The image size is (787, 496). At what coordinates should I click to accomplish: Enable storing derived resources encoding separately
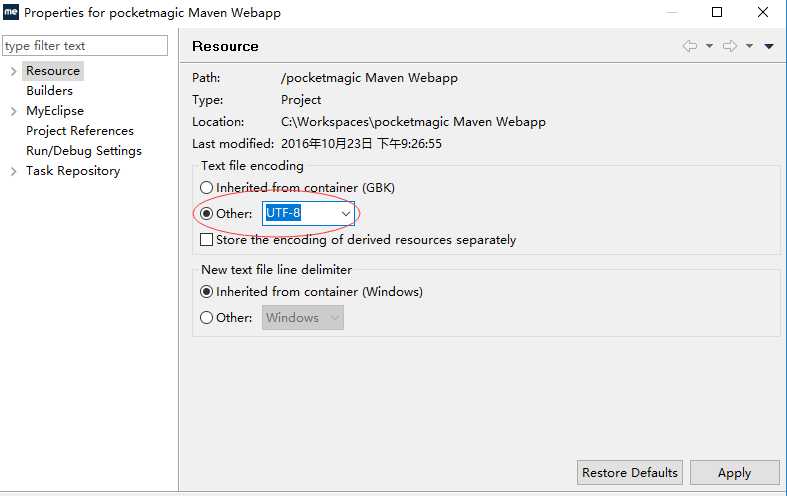[x=206, y=239]
